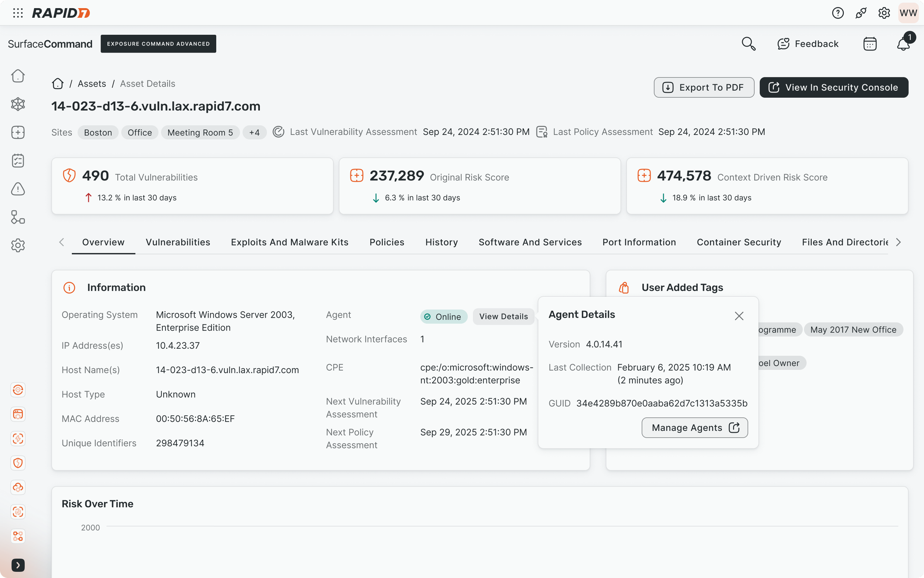Click the help question mark icon
The image size is (924, 578).
(837, 13)
